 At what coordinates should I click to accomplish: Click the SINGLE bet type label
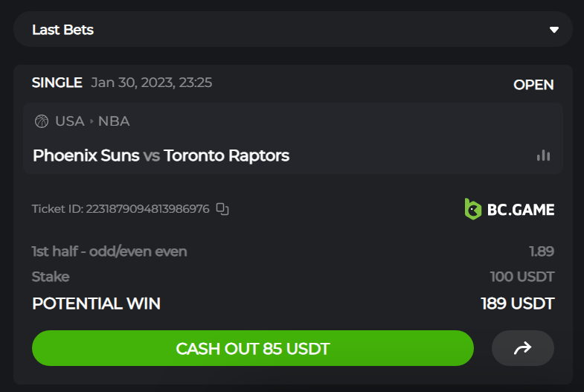(57, 83)
